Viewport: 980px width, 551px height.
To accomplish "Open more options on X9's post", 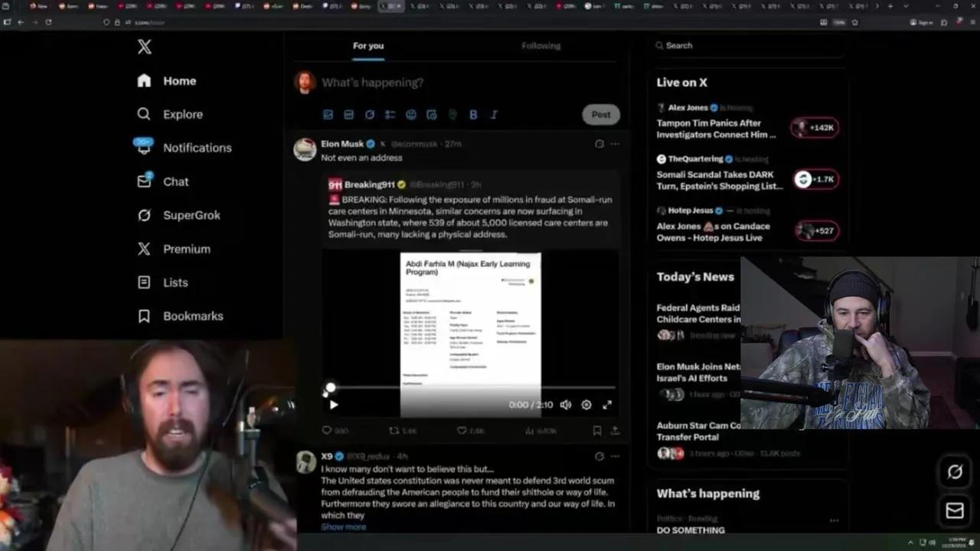I will click(x=614, y=456).
